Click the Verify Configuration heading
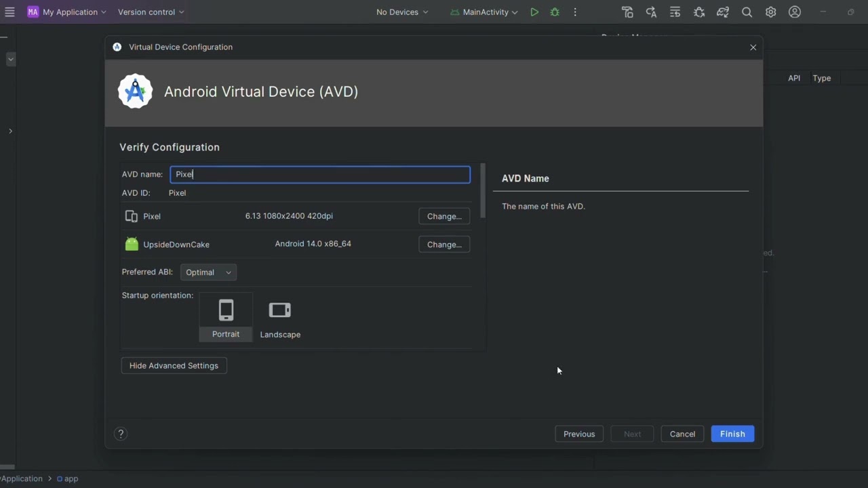The height and width of the screenshot is (488, 868). [x=170, y=147]
